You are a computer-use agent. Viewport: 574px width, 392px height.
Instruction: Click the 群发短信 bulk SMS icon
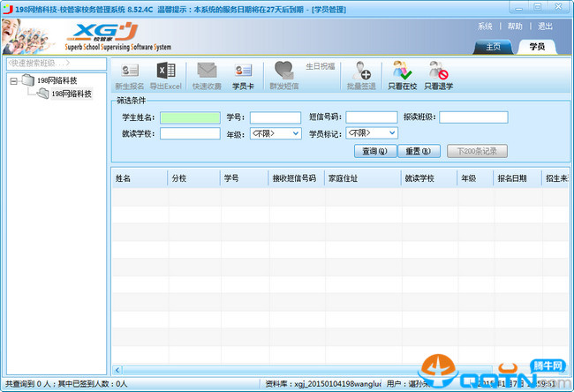point(283,76)
